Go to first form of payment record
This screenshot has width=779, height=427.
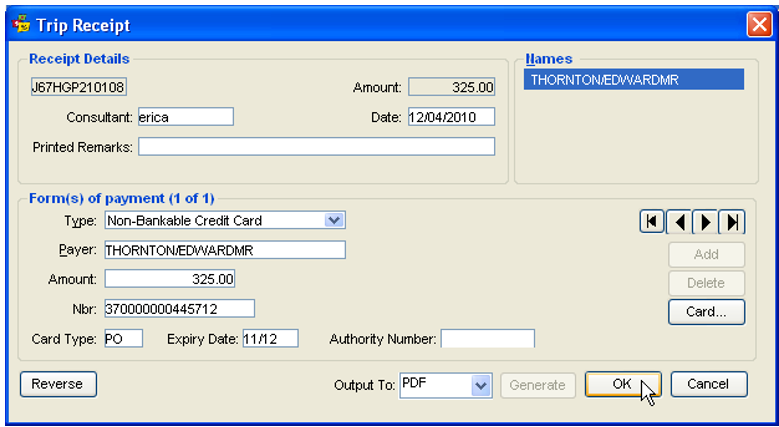(652, 222)
